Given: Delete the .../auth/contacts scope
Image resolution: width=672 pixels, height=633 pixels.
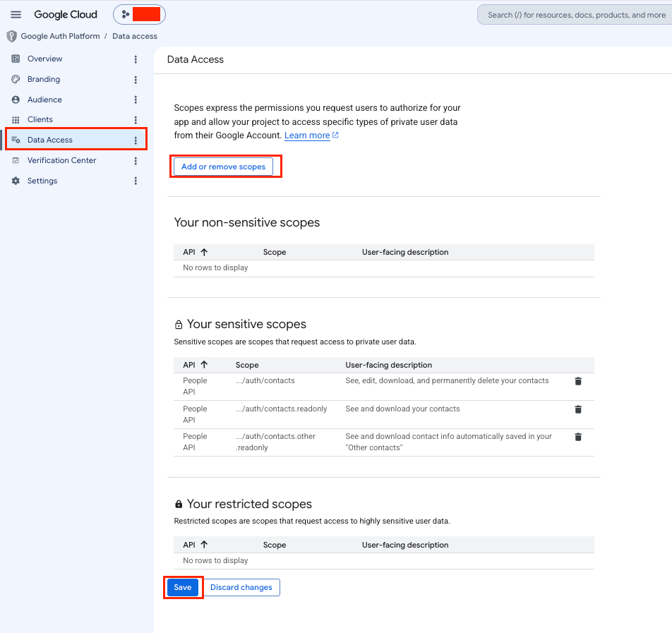Looking at the screenshot, I should [x=578, y=381].
